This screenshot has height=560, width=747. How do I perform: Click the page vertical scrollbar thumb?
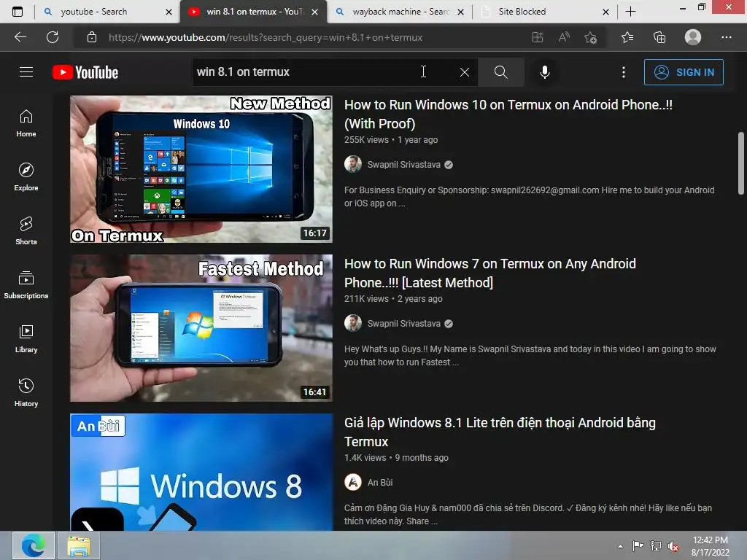[741, 163]
